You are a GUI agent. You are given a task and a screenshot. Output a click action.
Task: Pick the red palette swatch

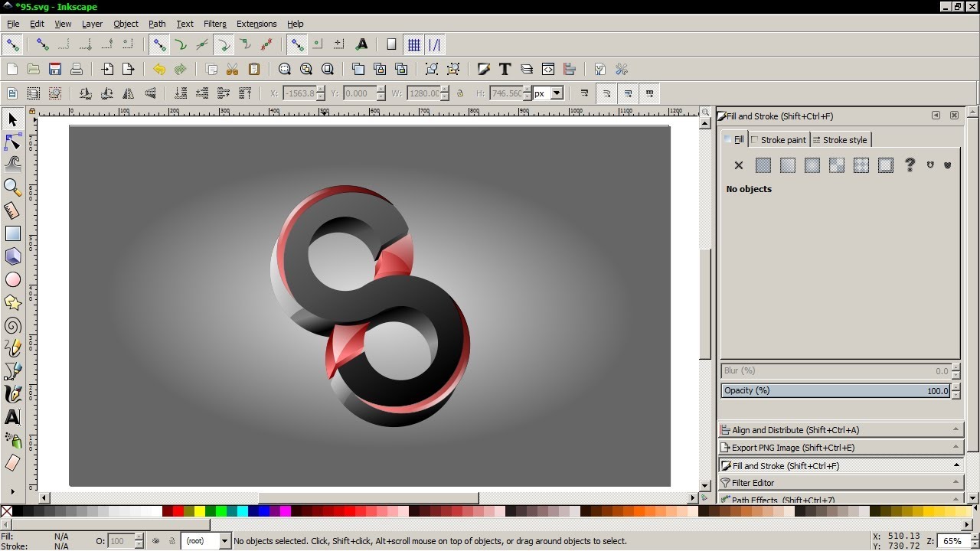pyautogui.click(x=178, y=511)
